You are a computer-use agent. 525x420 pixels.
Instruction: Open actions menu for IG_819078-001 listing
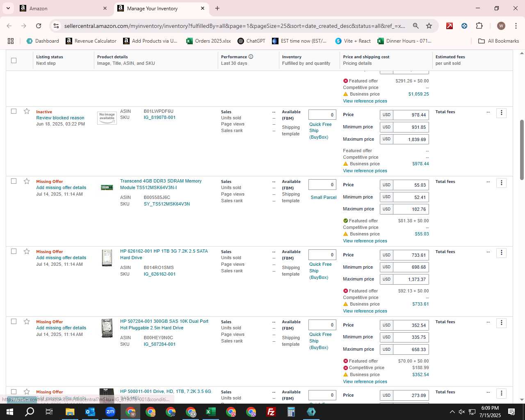[x=501, y=113]
